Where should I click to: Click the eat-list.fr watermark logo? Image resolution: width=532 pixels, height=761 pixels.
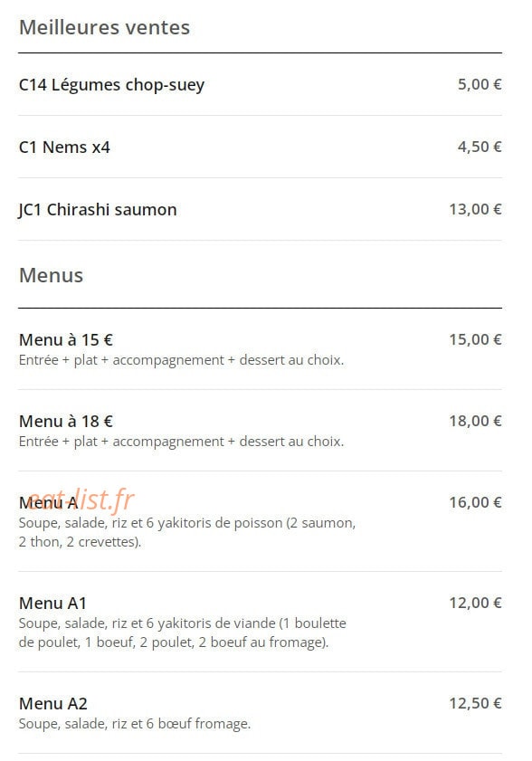click(x=81, y=499)
